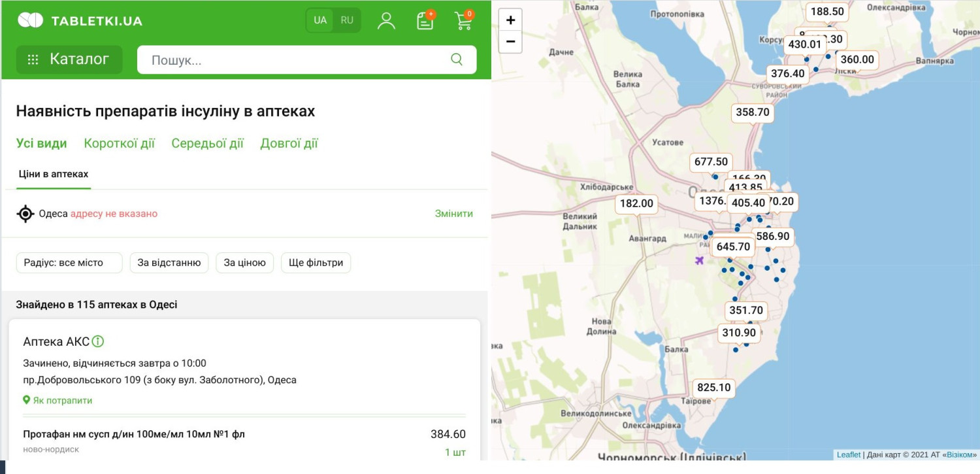Zoom out on the map
Screen dimensions: 980x474
(510, 42)
